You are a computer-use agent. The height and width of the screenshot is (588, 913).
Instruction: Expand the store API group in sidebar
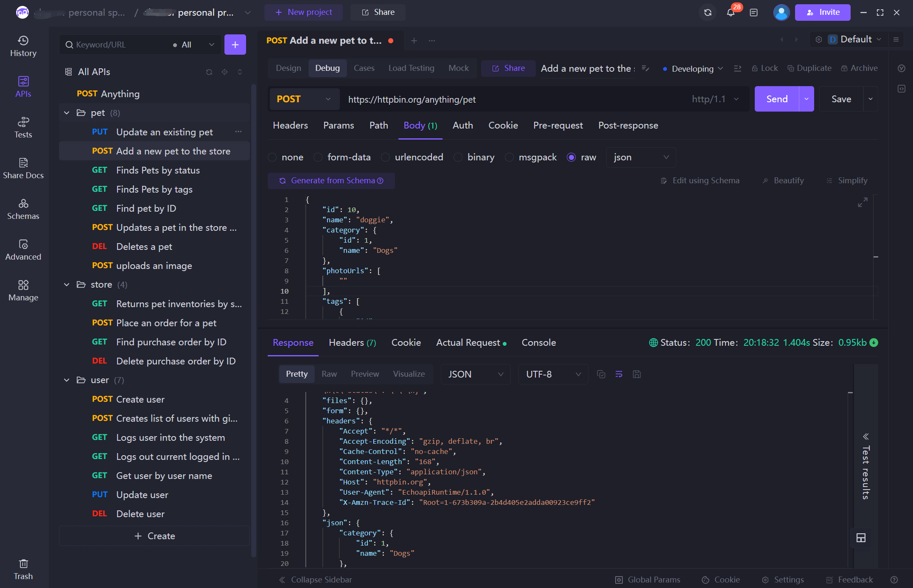pyautogui.click(x=68, y=285)
